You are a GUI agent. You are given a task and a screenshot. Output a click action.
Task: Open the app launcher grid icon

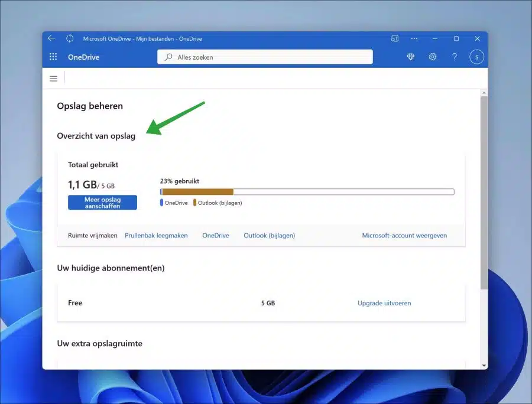click(x=53, y=57)
